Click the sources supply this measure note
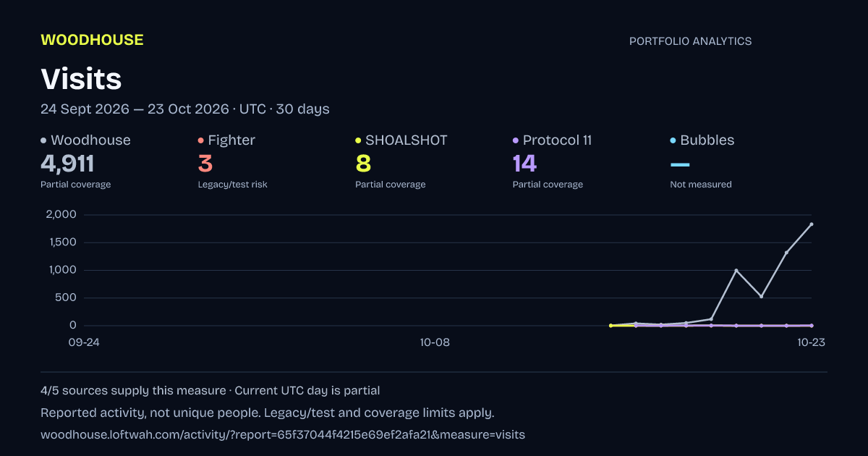This screenshot has height=456, width=868. 133,391
